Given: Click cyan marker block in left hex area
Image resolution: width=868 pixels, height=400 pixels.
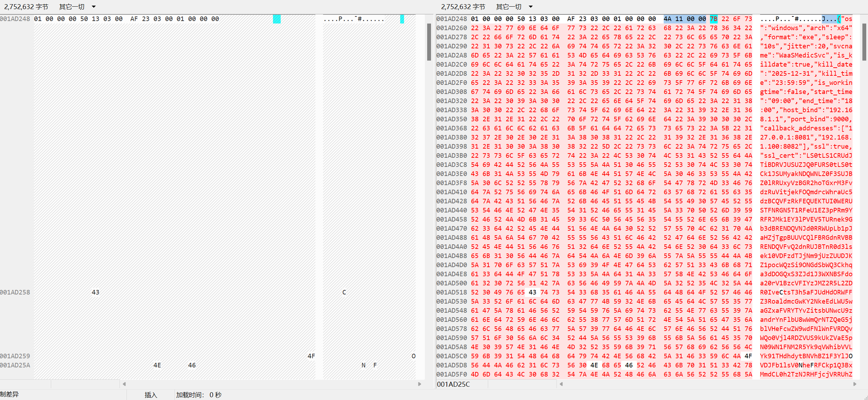Looking at the screenshot, I should tap(277, 19).
